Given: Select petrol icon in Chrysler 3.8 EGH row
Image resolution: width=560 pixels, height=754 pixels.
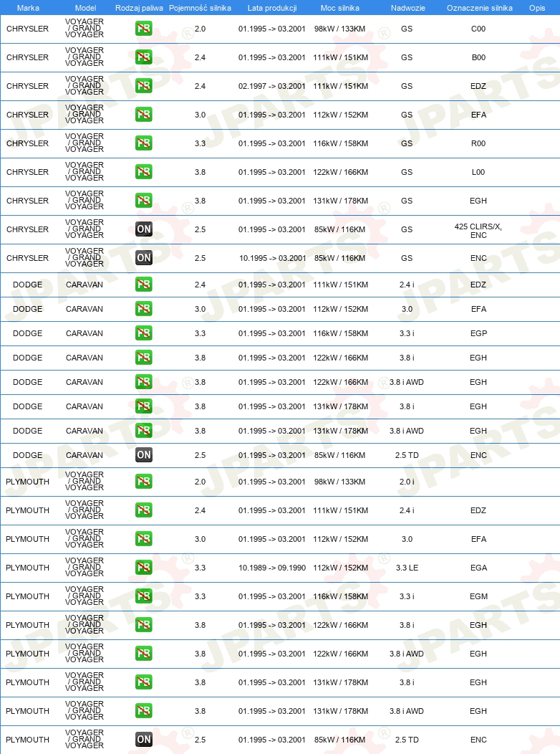Looking at the screenshot, I should (x=144, y=200).
